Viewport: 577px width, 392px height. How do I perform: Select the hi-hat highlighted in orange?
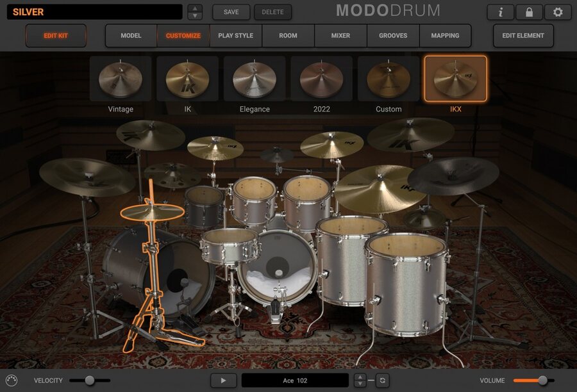coord(151,211)
